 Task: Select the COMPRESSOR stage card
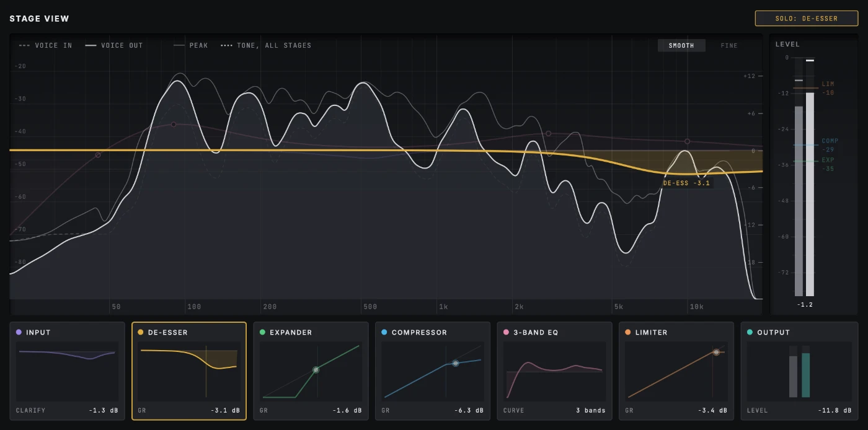433,371
